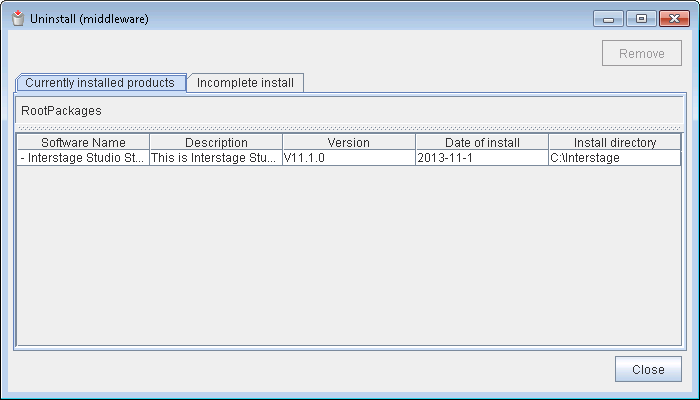Close the window with the red X
Viewport: 700px width, 400px height.
coord(674,19)
